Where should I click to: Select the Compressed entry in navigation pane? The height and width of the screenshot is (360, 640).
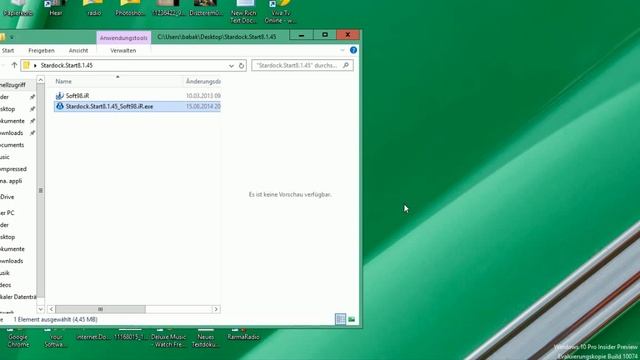(13, 169)
